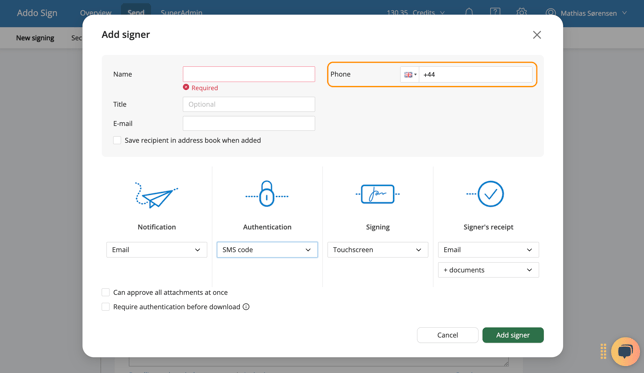Enable Require authentication before download
Viewport: 644px width, 373px height.
pyautogui.click(x=106, y=307)
